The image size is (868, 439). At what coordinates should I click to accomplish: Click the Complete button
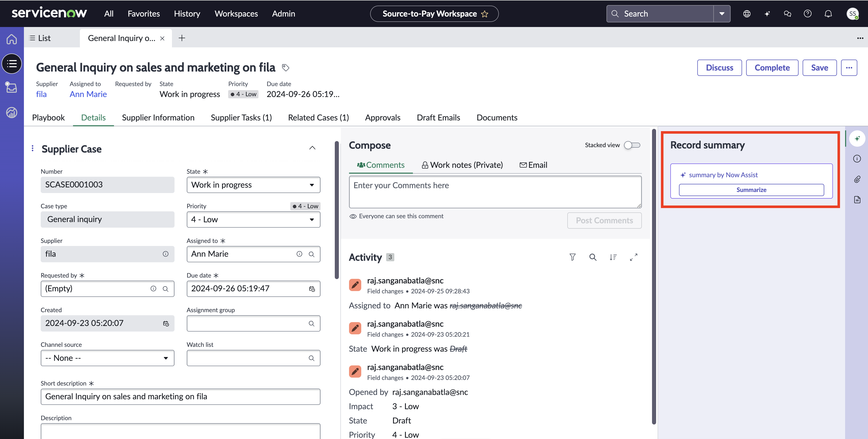point(772,68)
